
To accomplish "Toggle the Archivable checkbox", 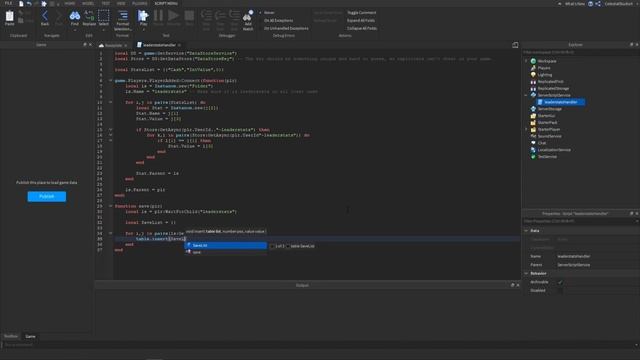I will coord(560,282).
